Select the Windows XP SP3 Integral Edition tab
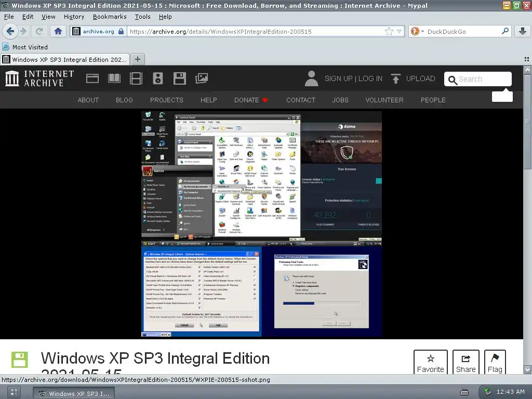532x399 pixels. [x=65, y=60]
